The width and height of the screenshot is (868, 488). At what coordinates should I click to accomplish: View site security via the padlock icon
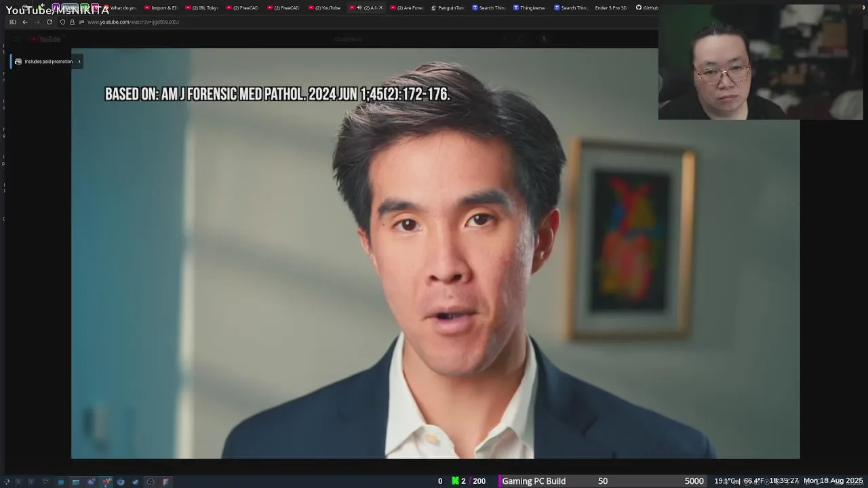point(72,22)
